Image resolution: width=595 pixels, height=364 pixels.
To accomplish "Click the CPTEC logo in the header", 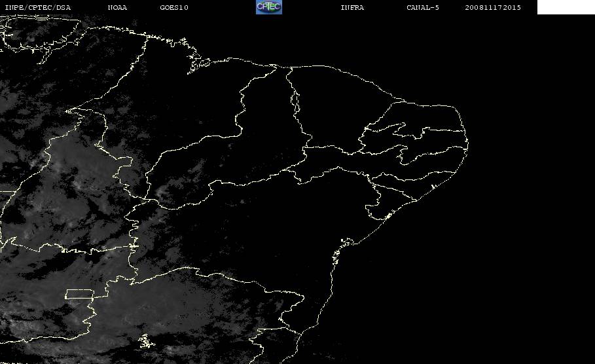I will 268,7.
